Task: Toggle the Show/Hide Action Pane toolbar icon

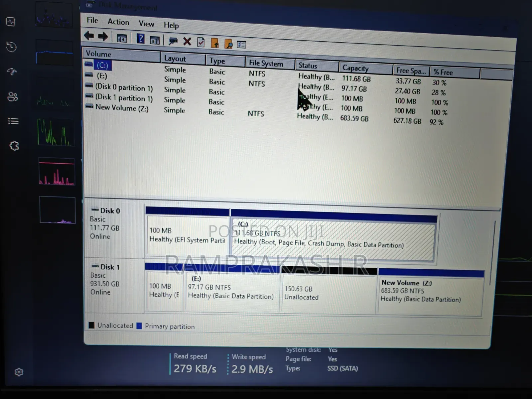Action: pos(155,40)
